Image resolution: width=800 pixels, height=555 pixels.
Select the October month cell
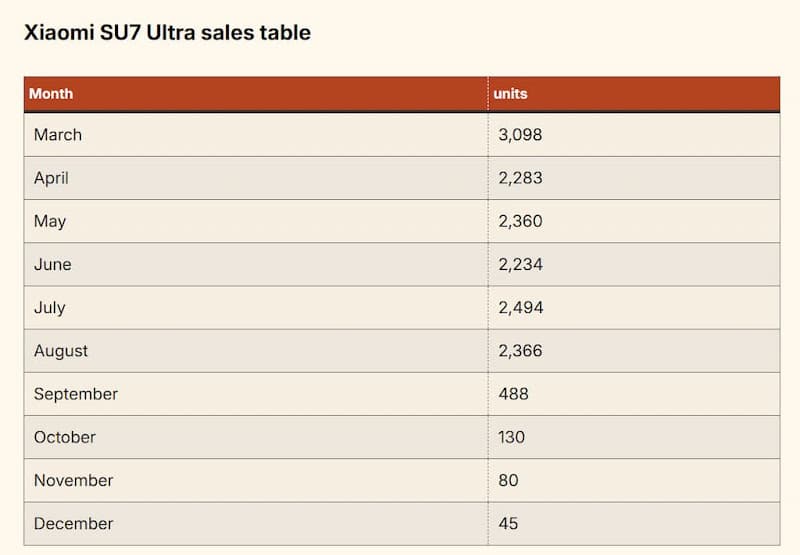[x=65, y=437]
